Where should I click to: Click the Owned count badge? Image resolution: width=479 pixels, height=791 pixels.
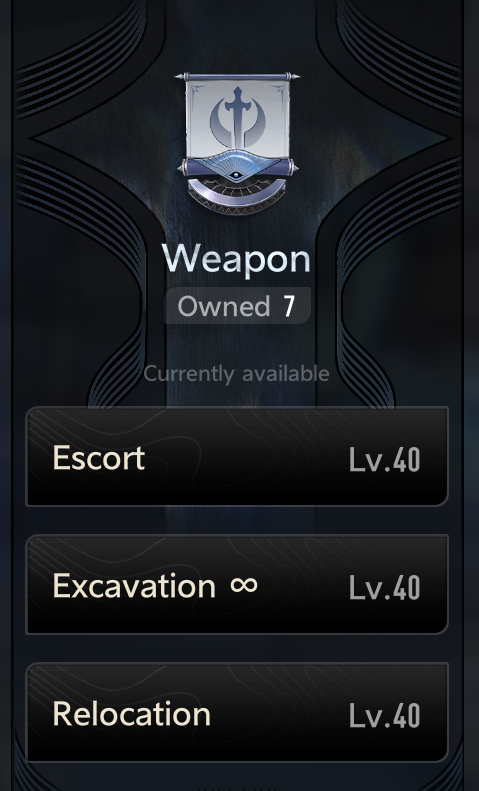point(237,306)
